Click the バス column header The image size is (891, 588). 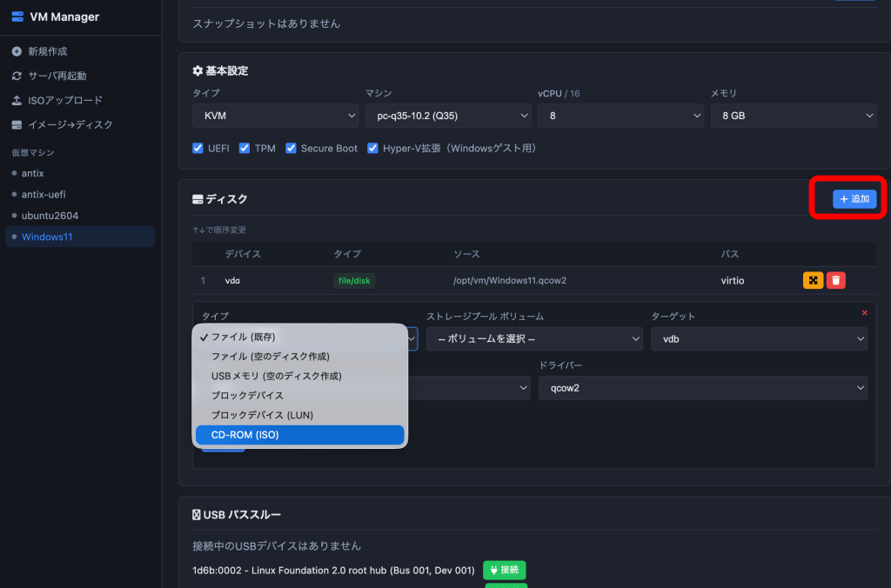[x=730, y=254]
